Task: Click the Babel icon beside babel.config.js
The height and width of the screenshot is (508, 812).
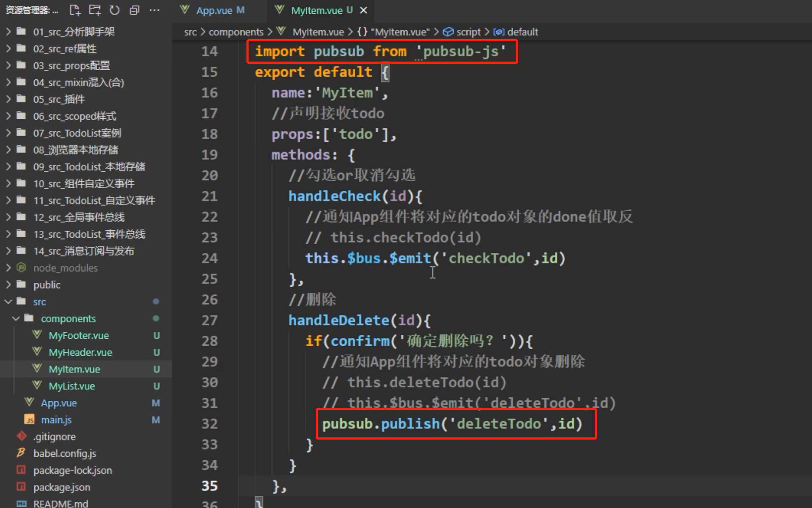Action: pyautogui.click(x=21, y=453)
